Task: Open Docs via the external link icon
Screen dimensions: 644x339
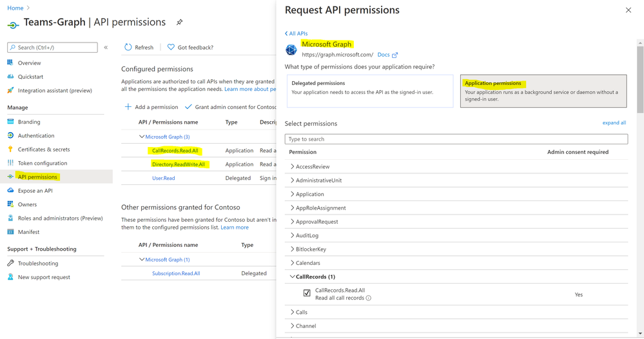Action: coord(395,55)
